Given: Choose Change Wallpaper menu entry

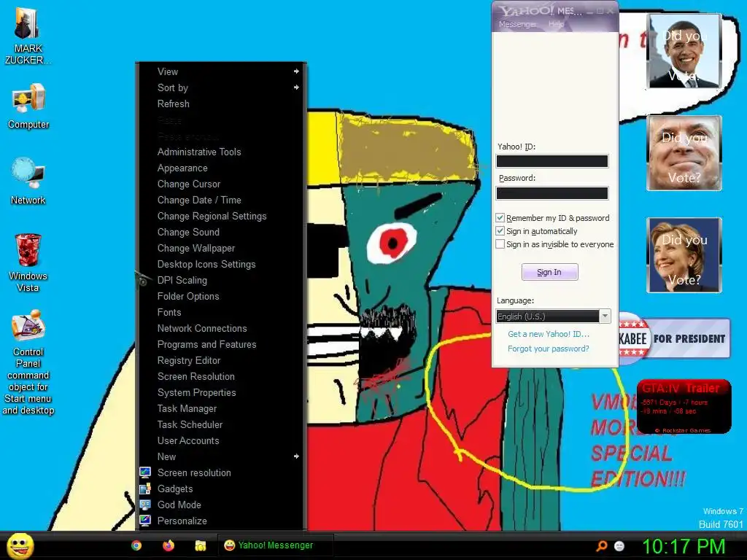Looking at the screenshot, I should pyautogui.click(x=222, y=248).
